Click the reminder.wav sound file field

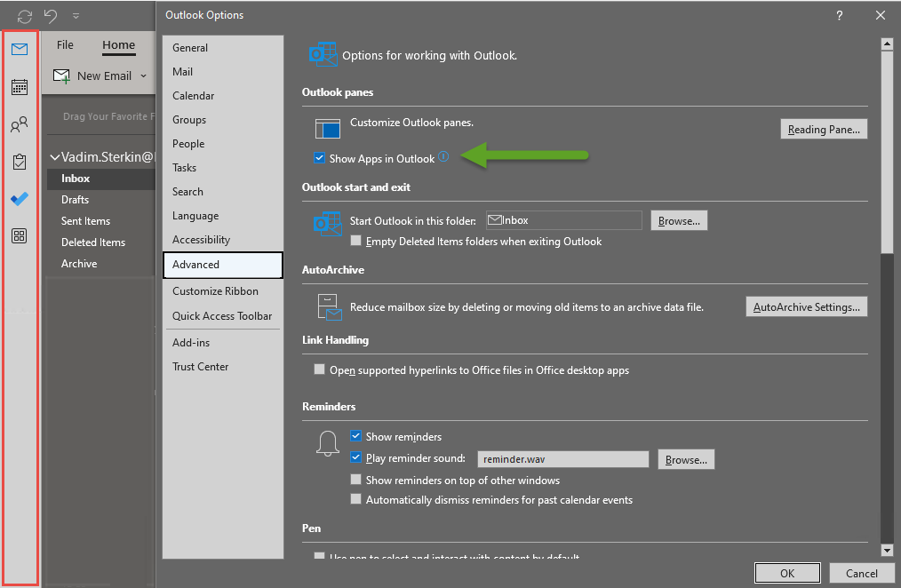[563, 459]
